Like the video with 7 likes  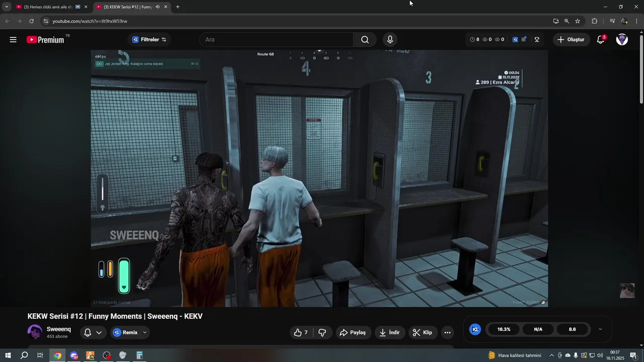(301, 332)
